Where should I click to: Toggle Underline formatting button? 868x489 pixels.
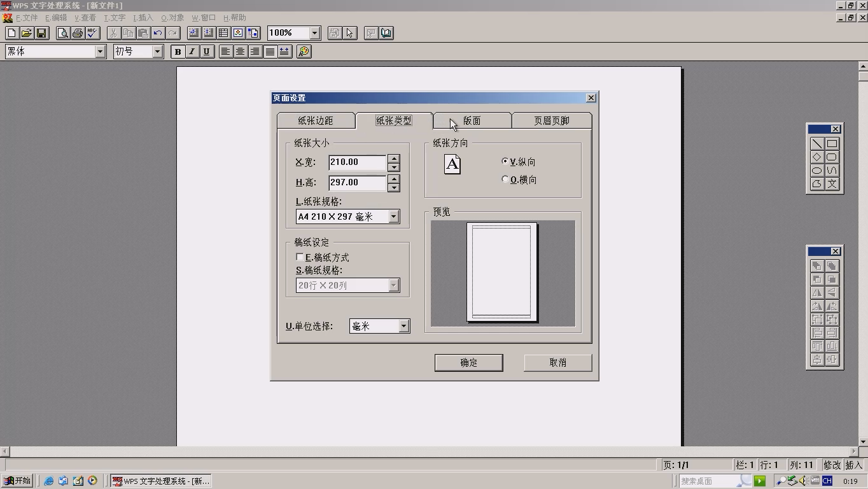click(206, 52)
